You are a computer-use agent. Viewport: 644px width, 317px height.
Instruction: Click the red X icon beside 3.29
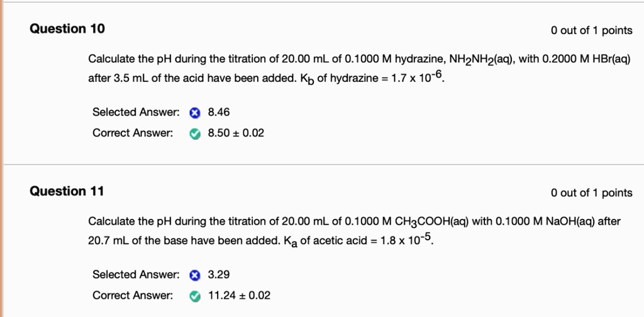click(195, 275)
